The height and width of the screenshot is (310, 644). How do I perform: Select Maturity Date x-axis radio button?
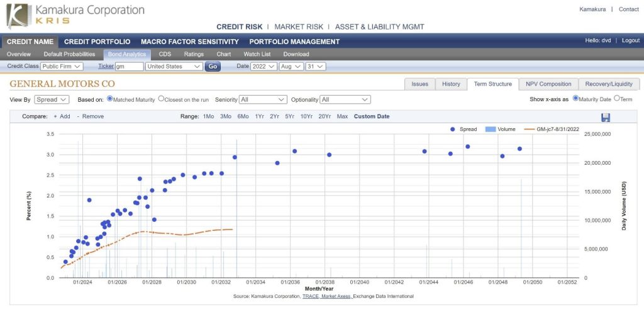[575, 99]
